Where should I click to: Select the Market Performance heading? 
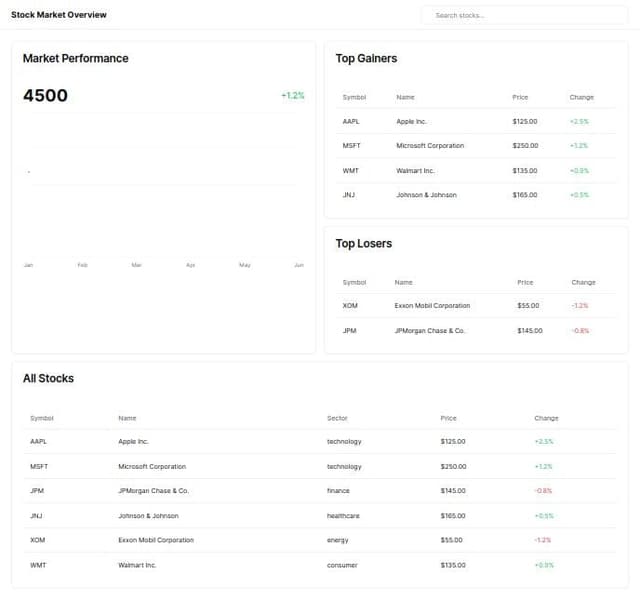tap(76, 58)
